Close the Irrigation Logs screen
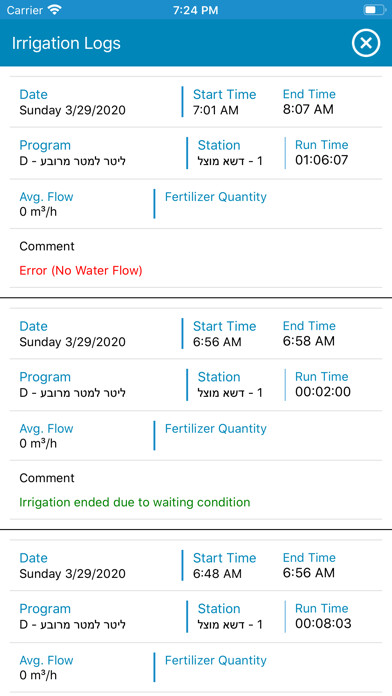The width and height of the screenshot is (392, 696). click(366, 43)
